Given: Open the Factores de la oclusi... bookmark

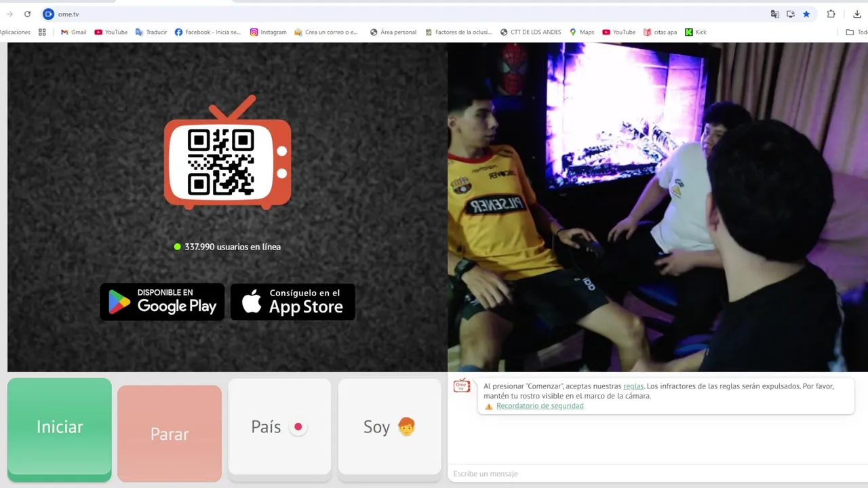Looking at the screenshot, I should click(x=458, y=32).
